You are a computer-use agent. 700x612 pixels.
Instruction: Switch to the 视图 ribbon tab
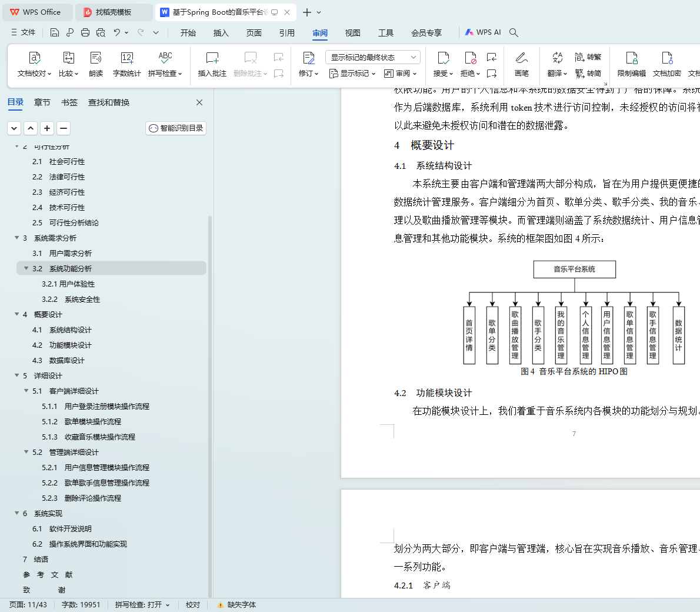click(353, 32)
